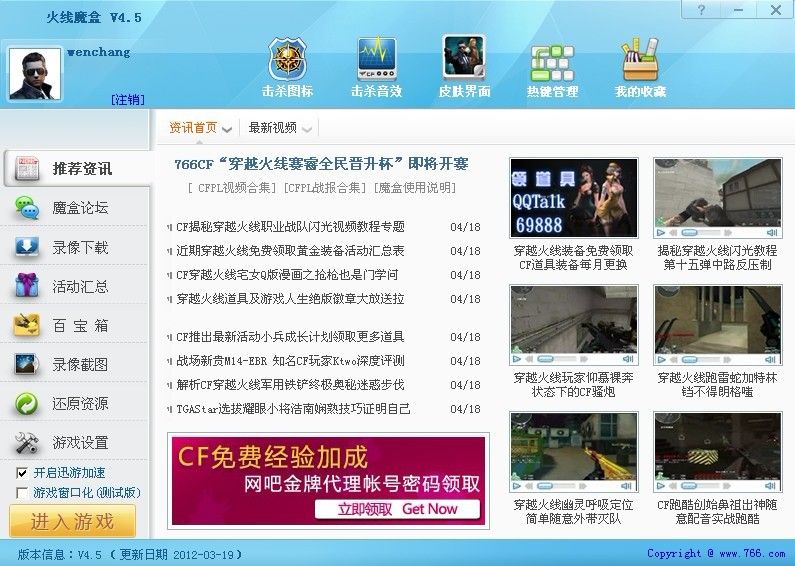The image size is (795, 566).
Task: Switch to 资讯首页 tab
Action: click(x=193, y=127)
